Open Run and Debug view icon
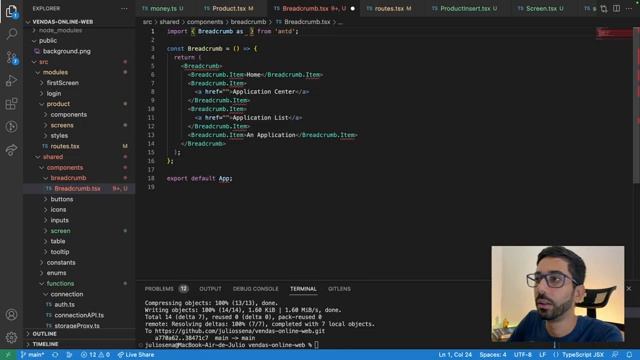The height and width of the screenshot is (360, 640). click(11, 80)
